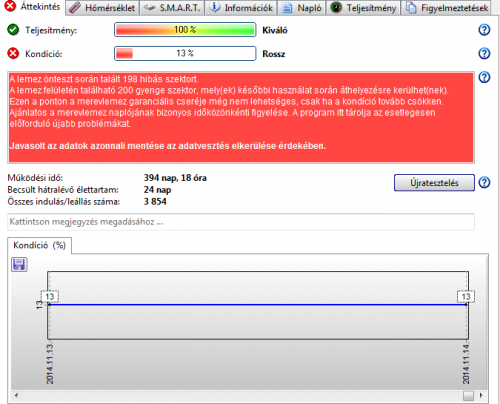Switch to the Teljesítmény tab
Image resolution: width=500 pixels, height=404 pixels.
tap(363, 8)
